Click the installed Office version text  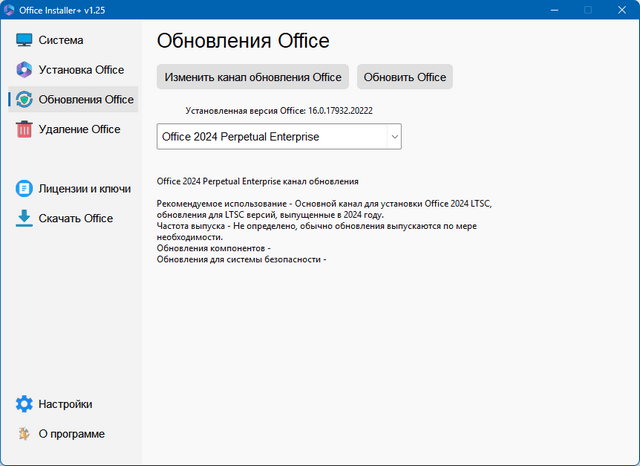[279, 110]
